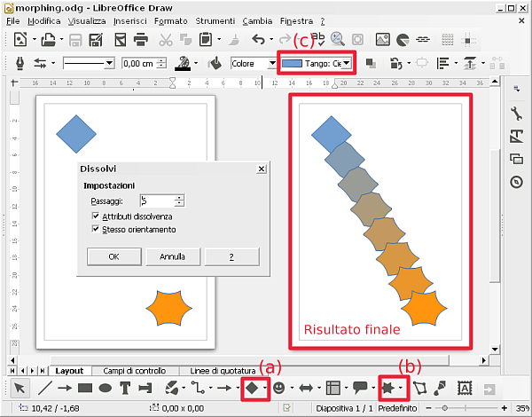The width and height of the screenshot is (532, 417).
Task: Choose the Ellipse drawing tool
Action: pos(106,388)
